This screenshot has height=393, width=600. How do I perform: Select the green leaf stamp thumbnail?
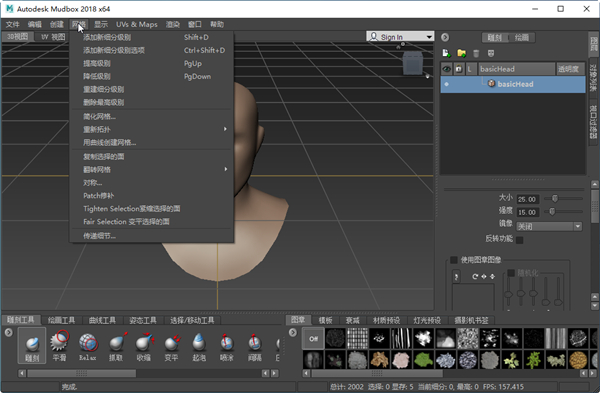coord(424,360)
